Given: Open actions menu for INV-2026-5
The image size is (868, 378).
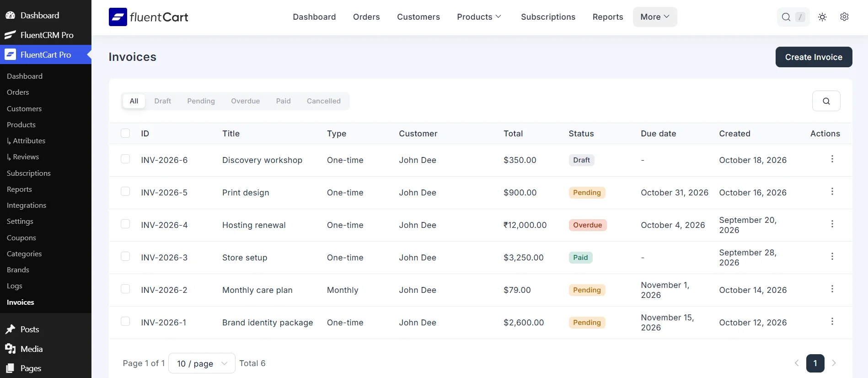Looking at the screenshot, I should [x=832, y=191].
